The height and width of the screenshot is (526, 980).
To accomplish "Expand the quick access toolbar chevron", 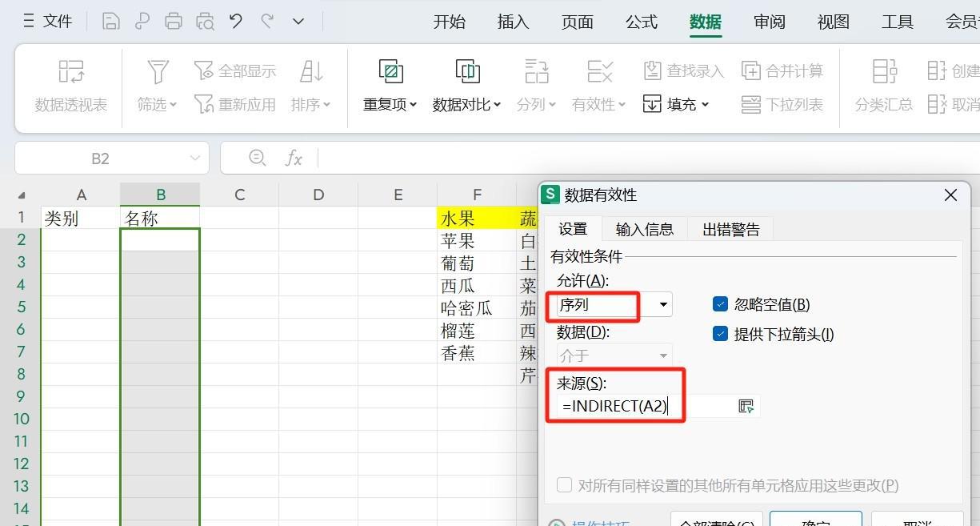I will pyautogui.click(x=298, y=22).
